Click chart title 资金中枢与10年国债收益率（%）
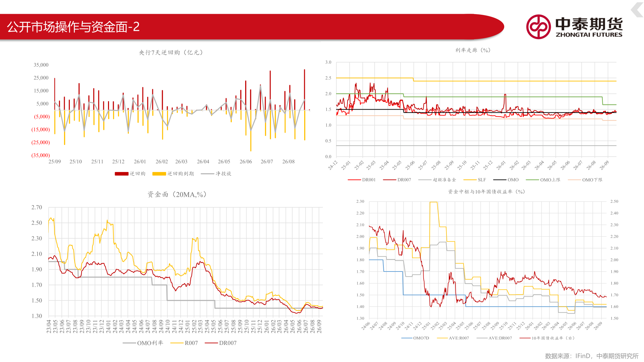 [487, 192]
